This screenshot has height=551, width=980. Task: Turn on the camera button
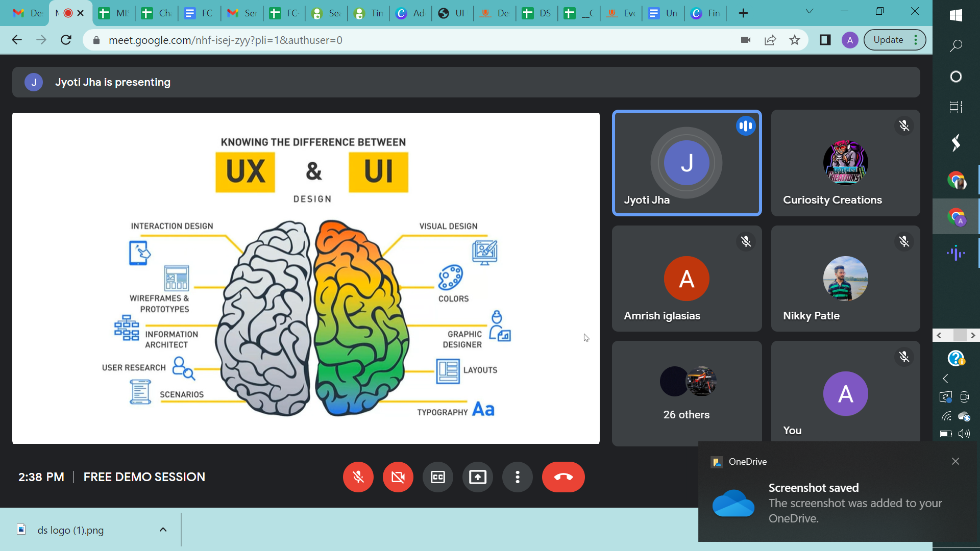398,477
